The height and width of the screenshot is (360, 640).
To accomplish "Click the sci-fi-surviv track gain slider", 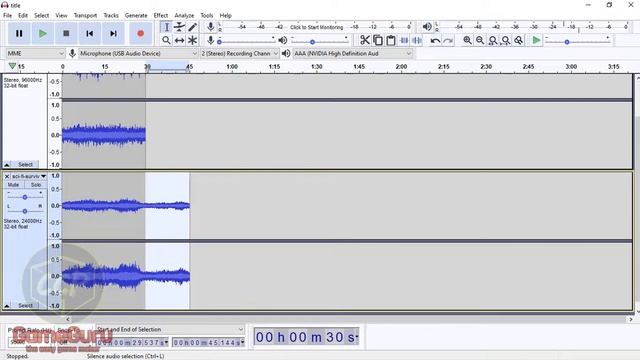I will click(x=25, y=197).
